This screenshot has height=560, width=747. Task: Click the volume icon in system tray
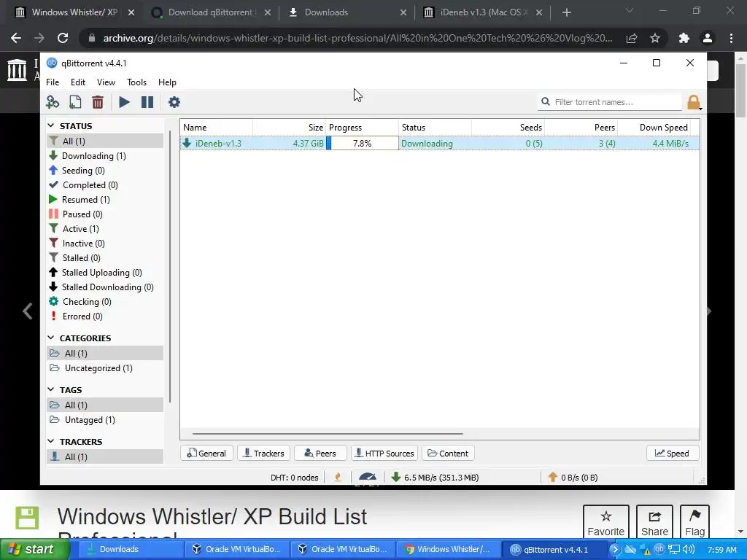[688, 549]
